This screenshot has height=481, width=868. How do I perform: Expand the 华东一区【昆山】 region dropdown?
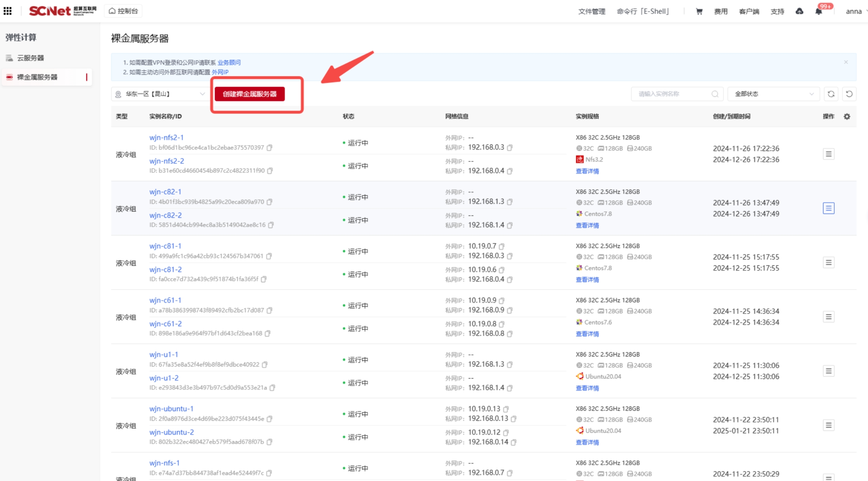click(x=159, y=94)
